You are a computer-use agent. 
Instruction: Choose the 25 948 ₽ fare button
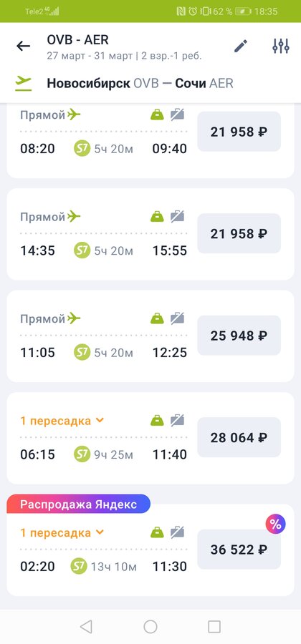pos(239,336)
